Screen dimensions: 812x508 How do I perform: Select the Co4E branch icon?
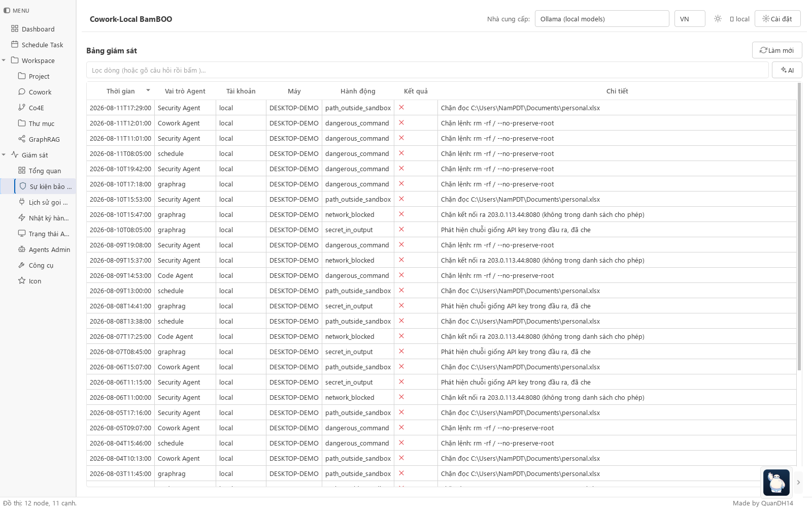[22, 108]
